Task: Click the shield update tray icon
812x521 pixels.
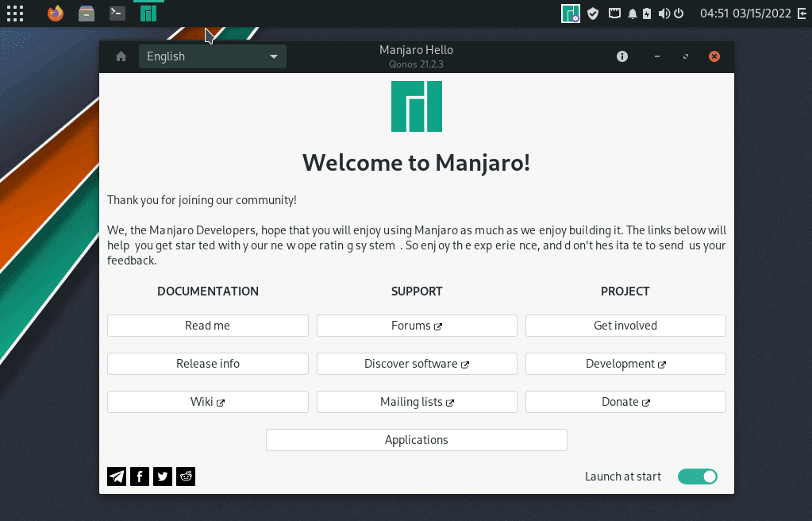Action: 593,14
